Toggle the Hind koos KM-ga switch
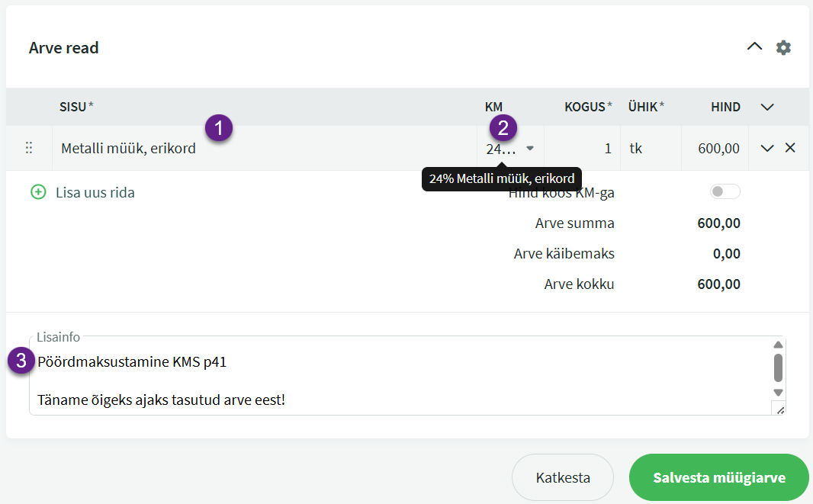 (x=725, y=192)
